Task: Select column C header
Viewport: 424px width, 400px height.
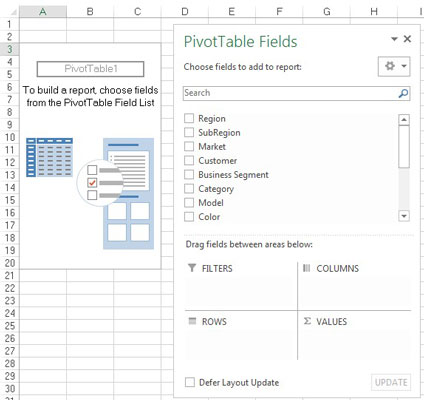Action: click(137, 12)
